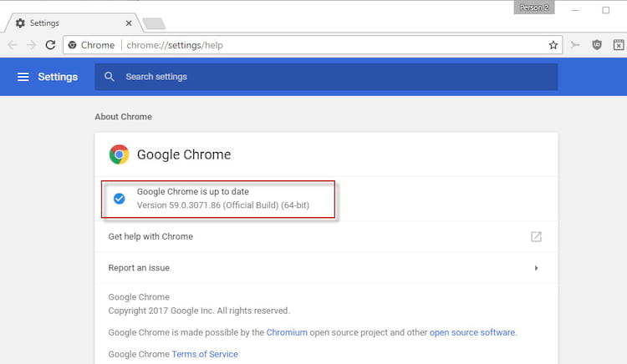Select the Settings tab
Viewport: 627px width, 364px height.
74,23
